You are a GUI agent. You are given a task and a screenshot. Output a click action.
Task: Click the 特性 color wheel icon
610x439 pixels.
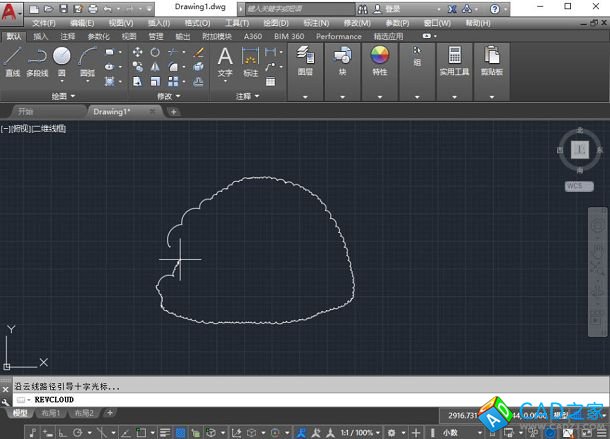pyautogui.click(x=380, y=55)
